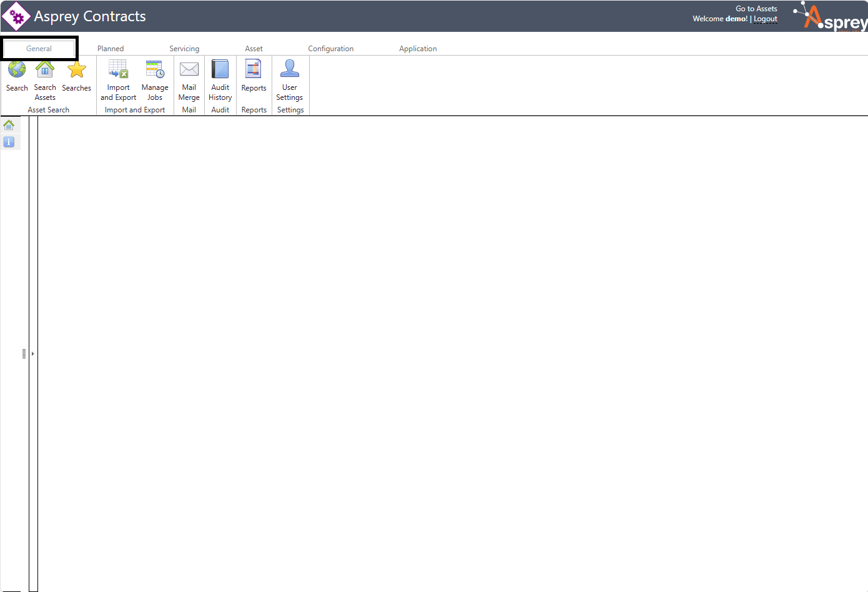Viewport: 868px width, 592px height.
Task: Open the Import and Export tool
Action: click(x=118, y=69)
